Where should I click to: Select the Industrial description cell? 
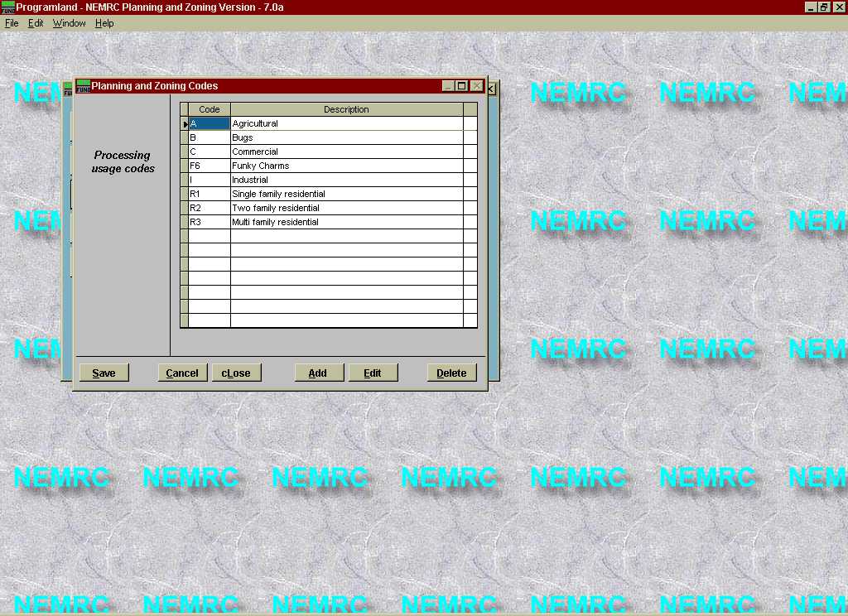coord(347,180)
